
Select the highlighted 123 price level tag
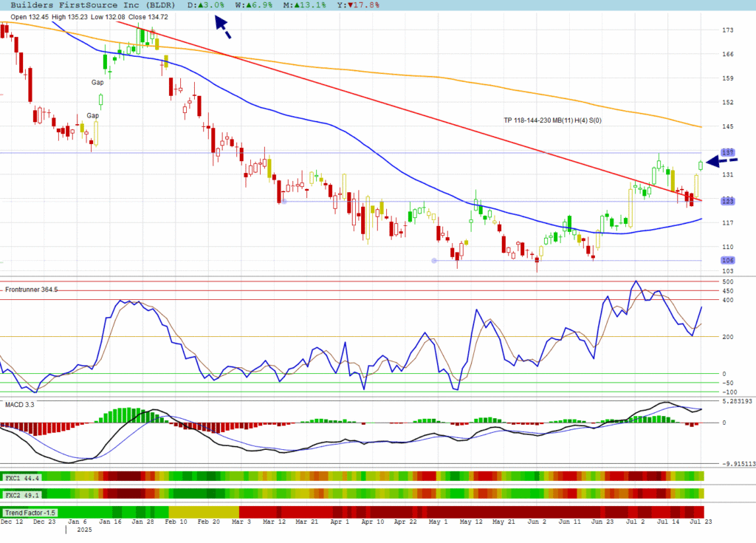pyautogui.click(x=727, y=201)
